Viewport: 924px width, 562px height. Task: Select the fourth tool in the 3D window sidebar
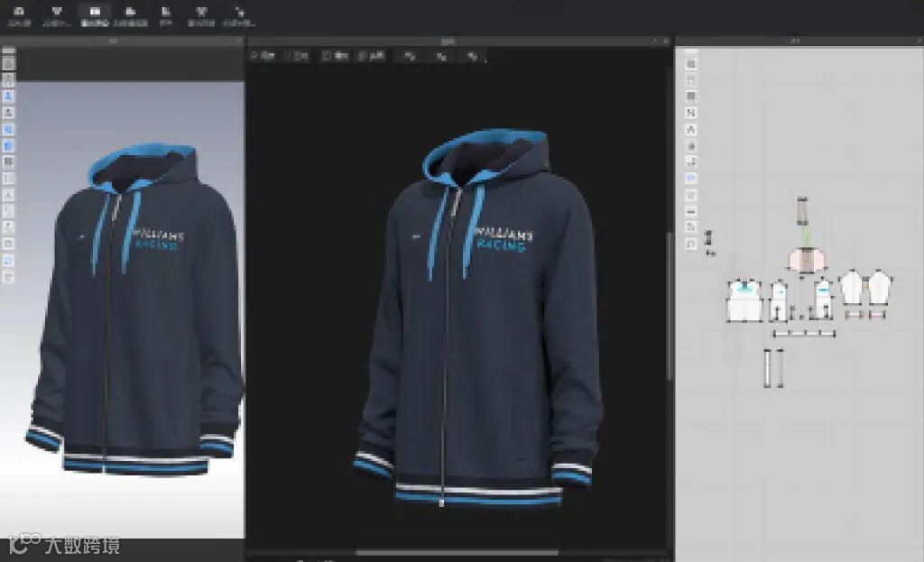(x=8, y=113)
